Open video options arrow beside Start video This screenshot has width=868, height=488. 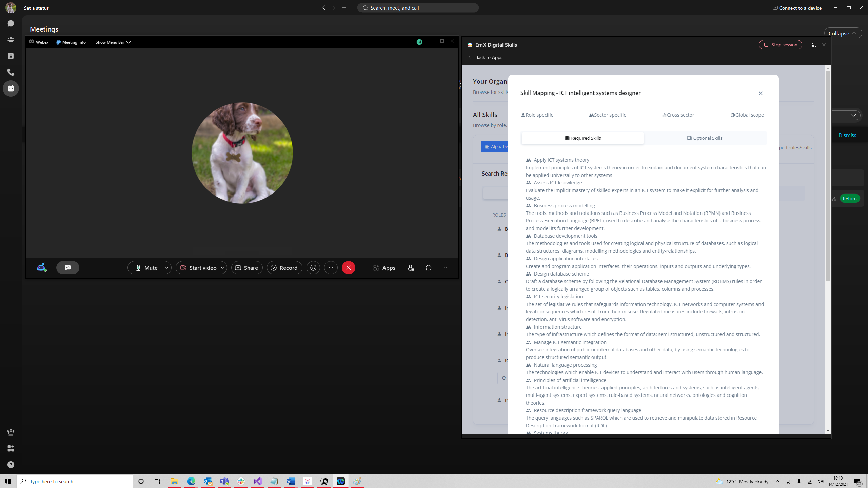click(222, 268)
